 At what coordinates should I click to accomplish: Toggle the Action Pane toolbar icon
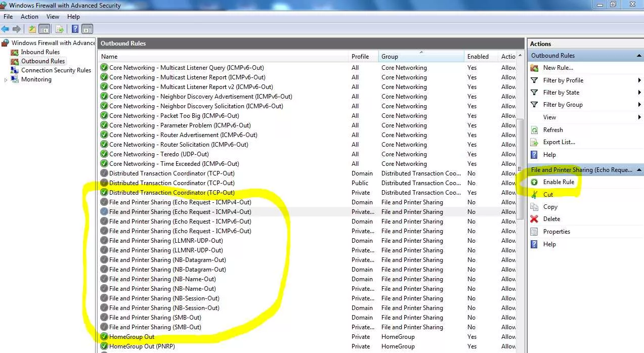(x=87, y=29)
